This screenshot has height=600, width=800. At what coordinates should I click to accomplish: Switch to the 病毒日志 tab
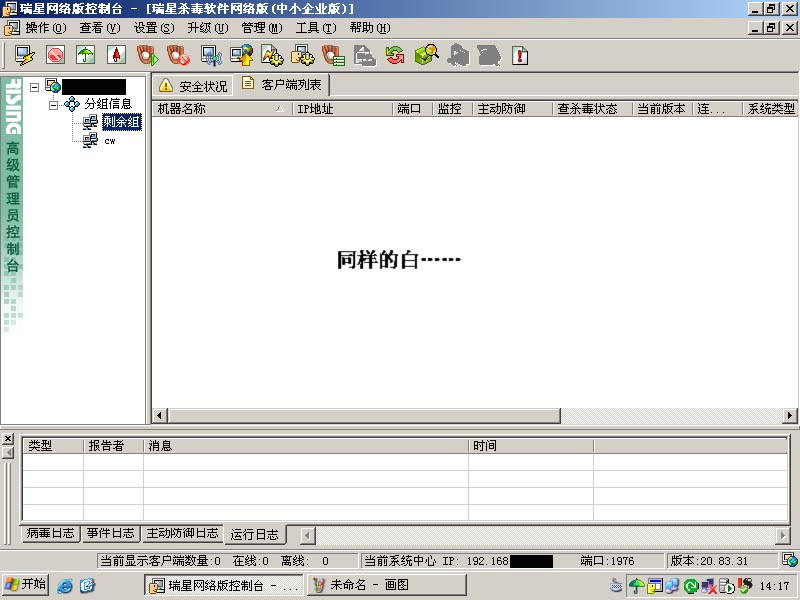(x=51, y=534)
